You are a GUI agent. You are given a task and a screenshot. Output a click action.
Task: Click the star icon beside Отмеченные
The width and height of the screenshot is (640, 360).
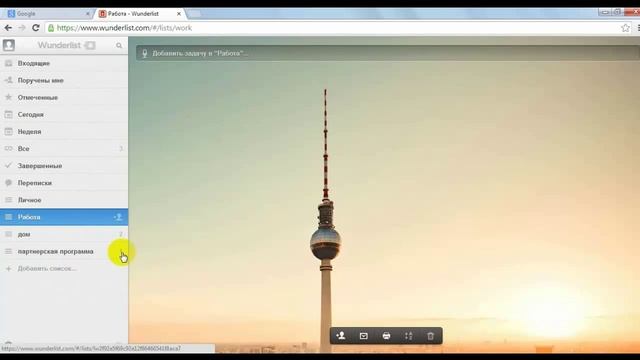(x=8, y=97)
